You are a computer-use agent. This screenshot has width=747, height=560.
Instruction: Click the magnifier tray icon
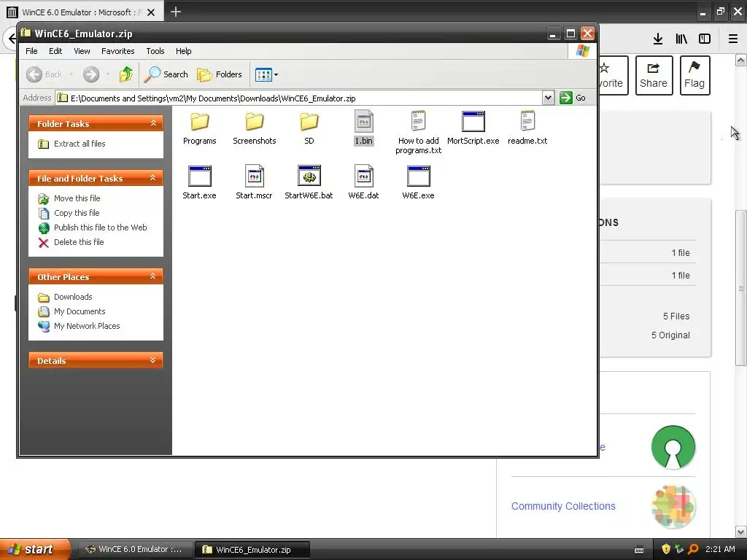point(693,549)
